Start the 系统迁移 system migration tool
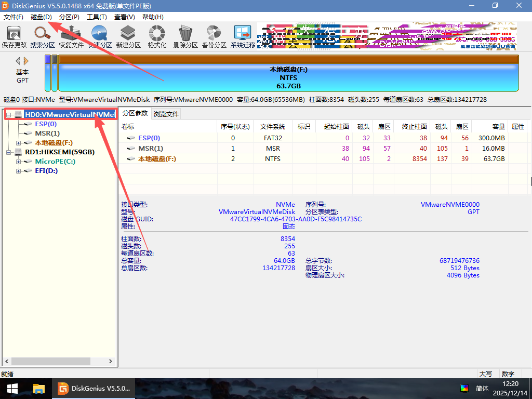The height and width of the screenshot is (399, 532). (x=243, y=36)
